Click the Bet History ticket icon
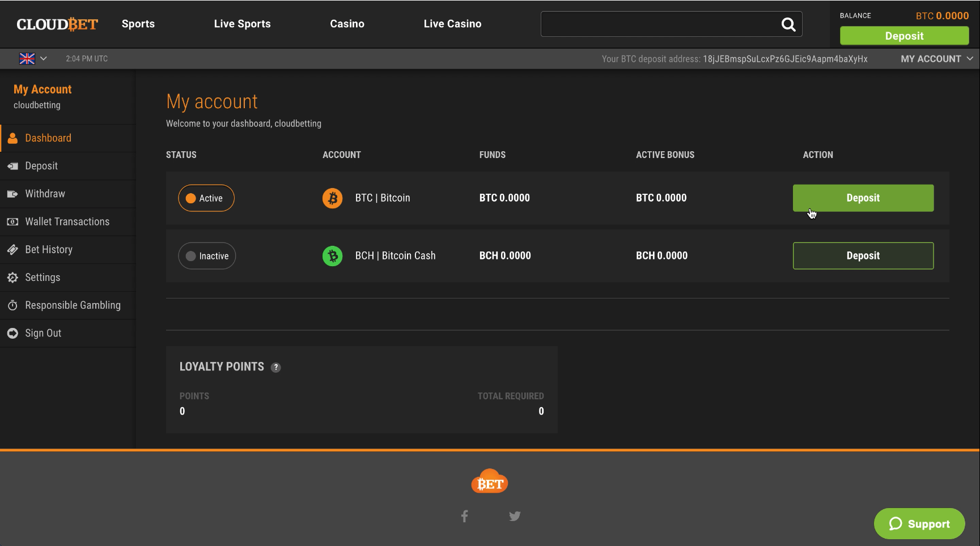This screenshot has width=980, height=546. (12, 250)
